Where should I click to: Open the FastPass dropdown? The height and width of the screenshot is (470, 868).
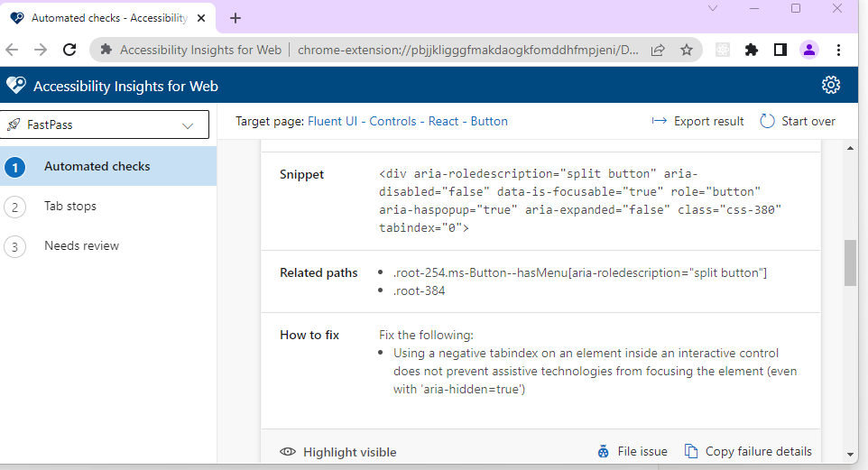pyautogui.click(x=105, y=124)
